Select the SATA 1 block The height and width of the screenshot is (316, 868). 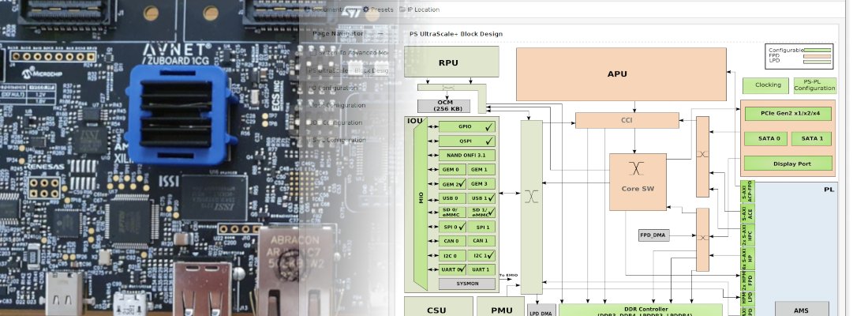(811, 138)
